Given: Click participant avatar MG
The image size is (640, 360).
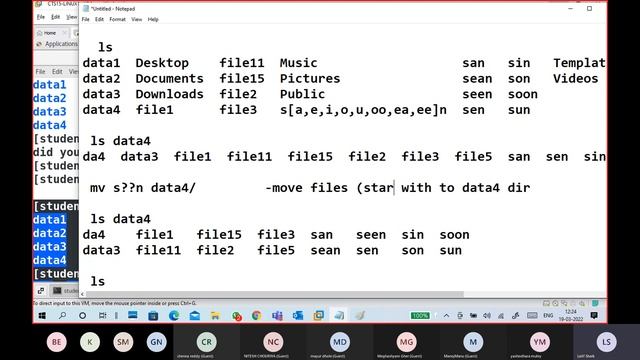Looking at the screenshot, I should point(406,342).
